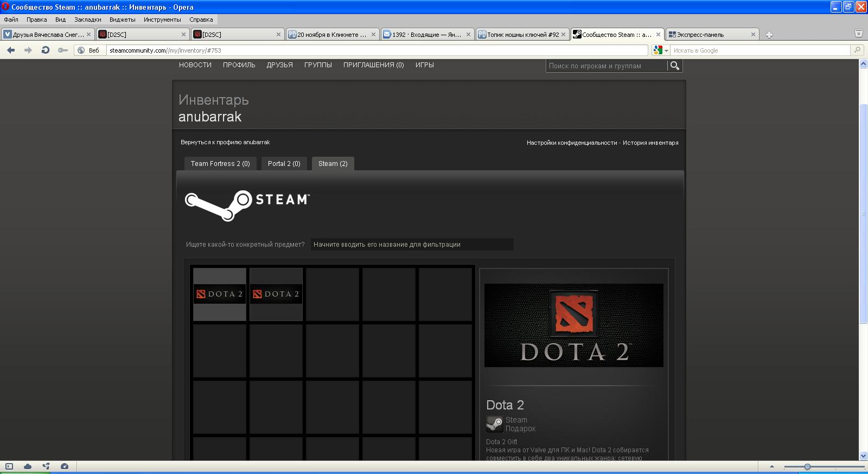This screenshot has width=868, height=474.
Task: Open the Правка menu
Action: click(x=36, y=20)
